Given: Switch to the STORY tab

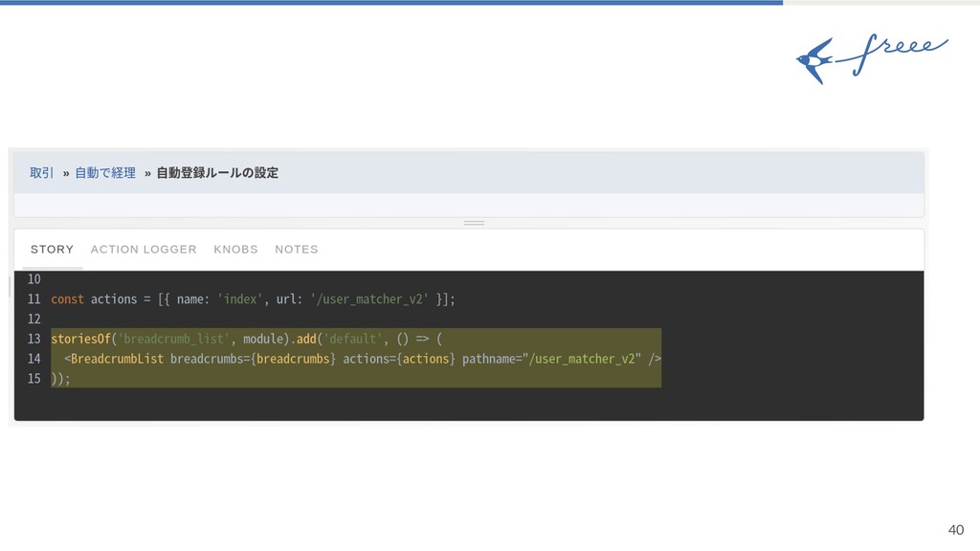Looking at the screenshot, I should point(52,250).
